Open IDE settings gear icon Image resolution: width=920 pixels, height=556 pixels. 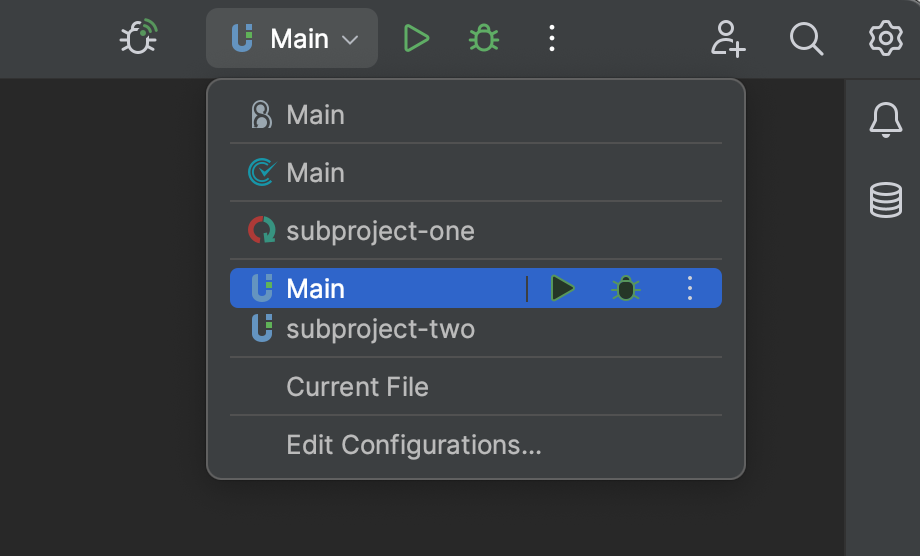point(885,39)
